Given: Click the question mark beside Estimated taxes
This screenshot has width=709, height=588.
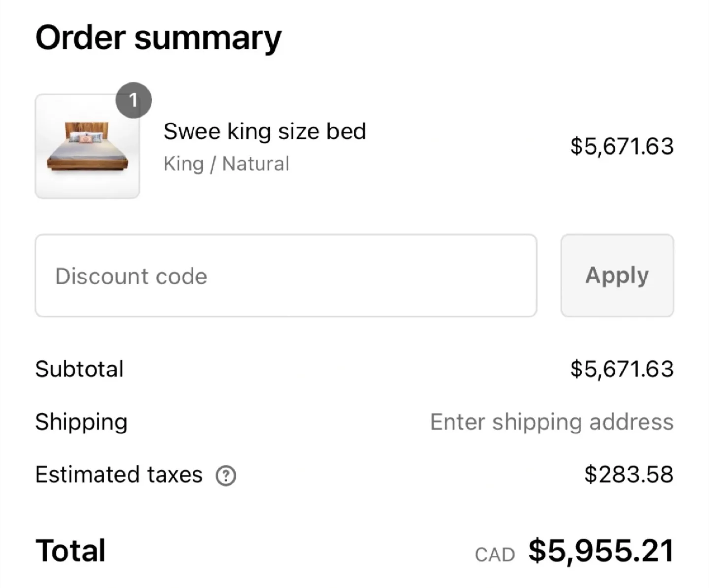Looking at the screenshot, I should [226, 475].
